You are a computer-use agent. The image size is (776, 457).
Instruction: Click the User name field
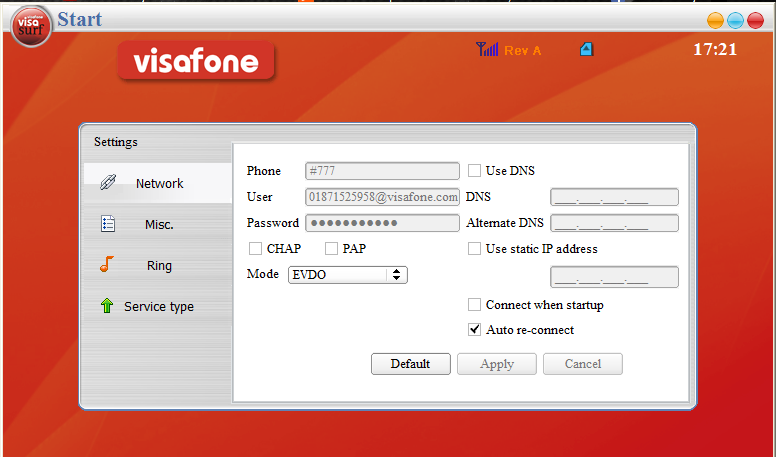coord(382,197)
